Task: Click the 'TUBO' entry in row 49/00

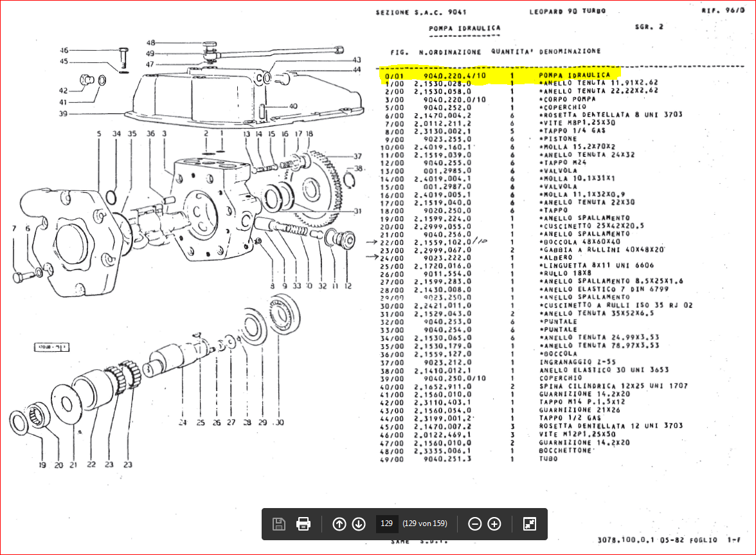Action: [548, 459]
